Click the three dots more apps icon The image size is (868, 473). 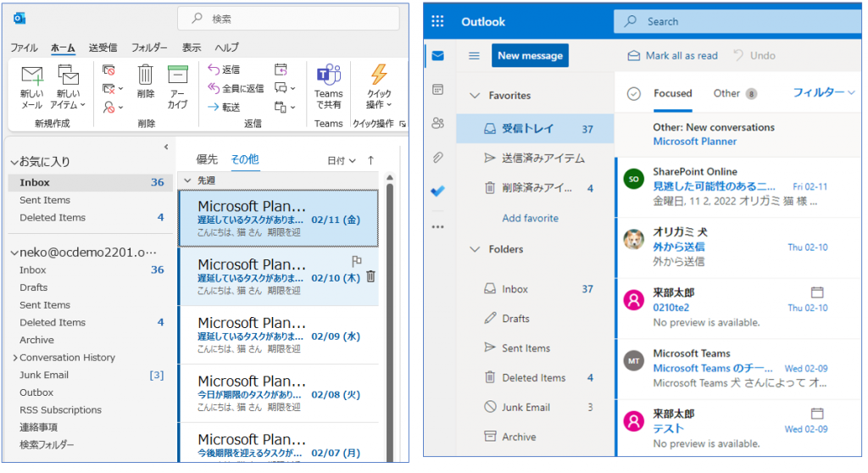[x=438, y=226]
